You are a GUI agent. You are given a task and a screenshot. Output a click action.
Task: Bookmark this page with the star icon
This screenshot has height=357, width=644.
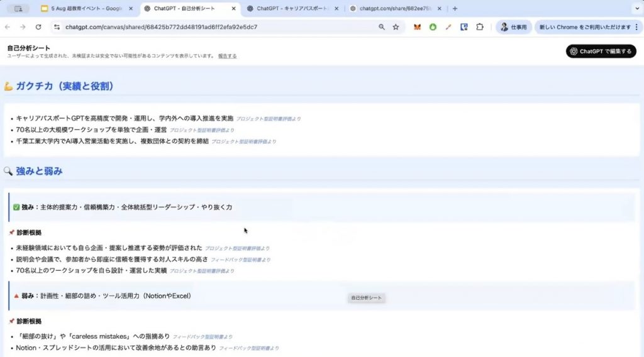(396, 27)
